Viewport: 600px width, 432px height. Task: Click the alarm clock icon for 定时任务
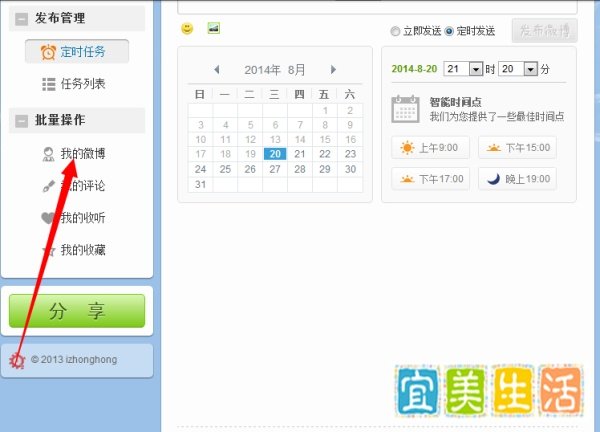(49, 52)
